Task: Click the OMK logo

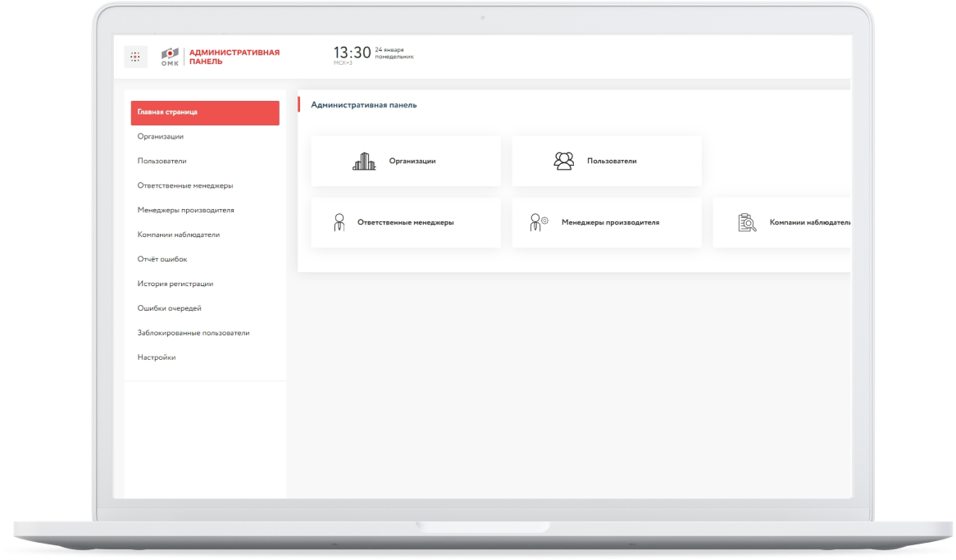Action: tap(170, 57)
